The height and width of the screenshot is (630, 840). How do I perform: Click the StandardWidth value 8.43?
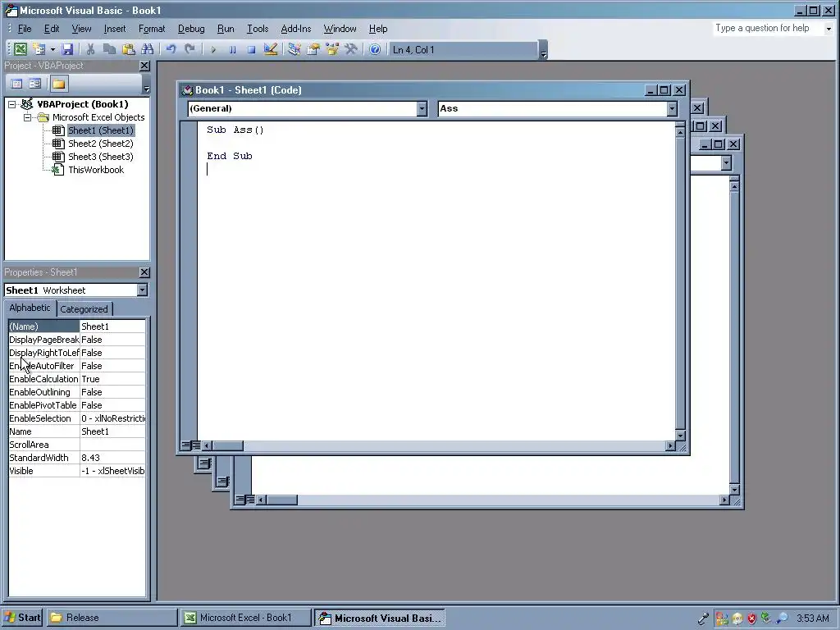112,458
